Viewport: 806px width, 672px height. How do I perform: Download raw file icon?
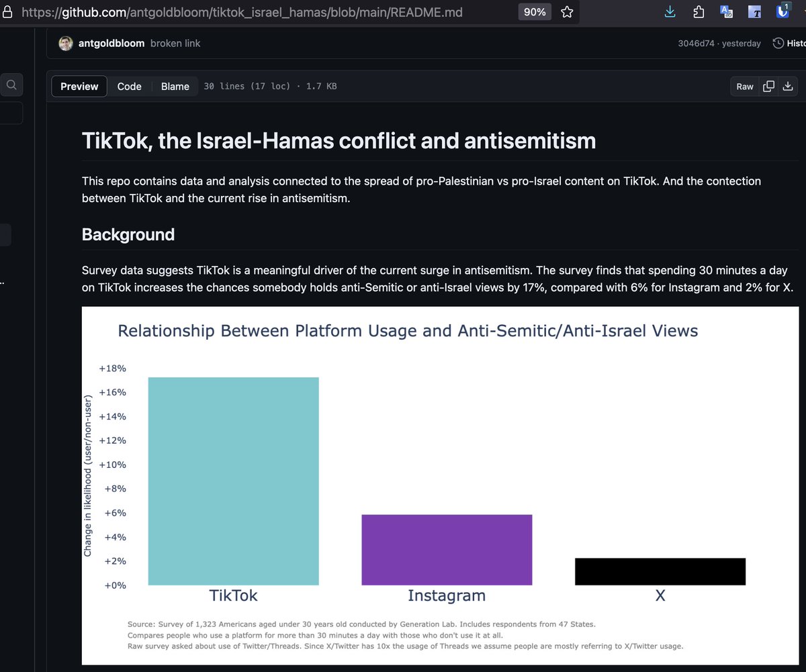coord(788,86)
